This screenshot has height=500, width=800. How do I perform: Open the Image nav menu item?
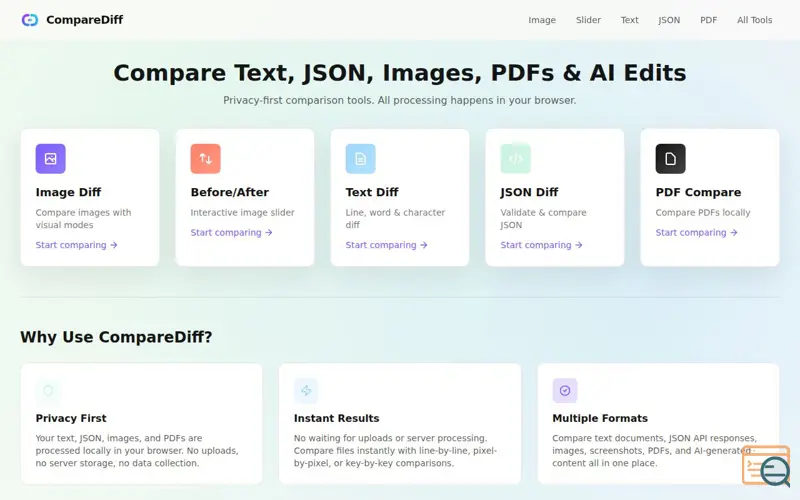542,20
